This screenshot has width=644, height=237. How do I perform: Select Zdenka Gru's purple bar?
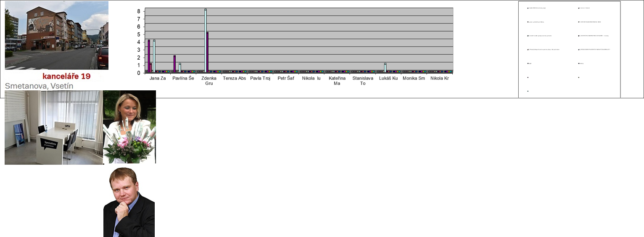(x=208, y=52)
